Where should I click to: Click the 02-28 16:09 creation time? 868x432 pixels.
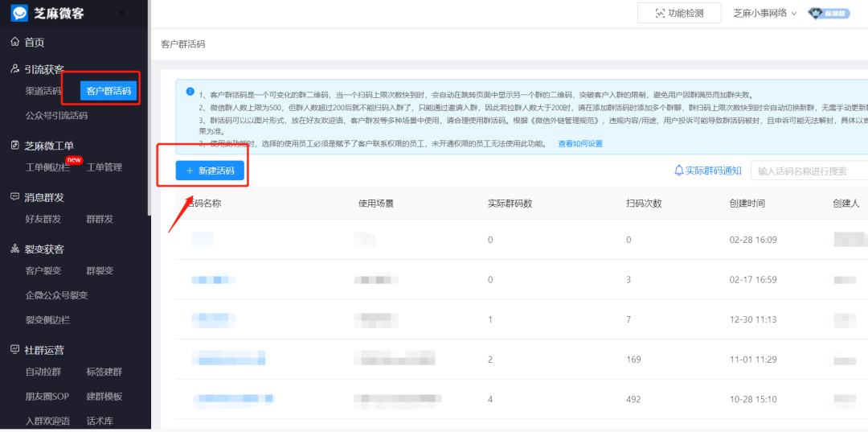click(x=753, y=240)
